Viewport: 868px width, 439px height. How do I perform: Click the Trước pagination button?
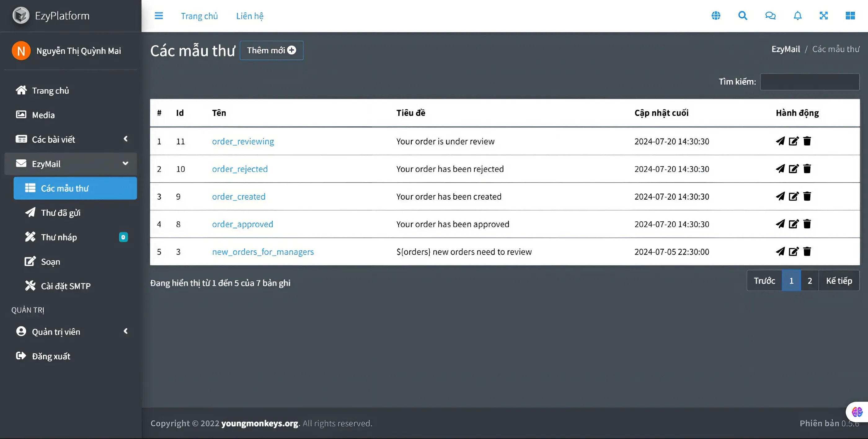pos(764,280)
